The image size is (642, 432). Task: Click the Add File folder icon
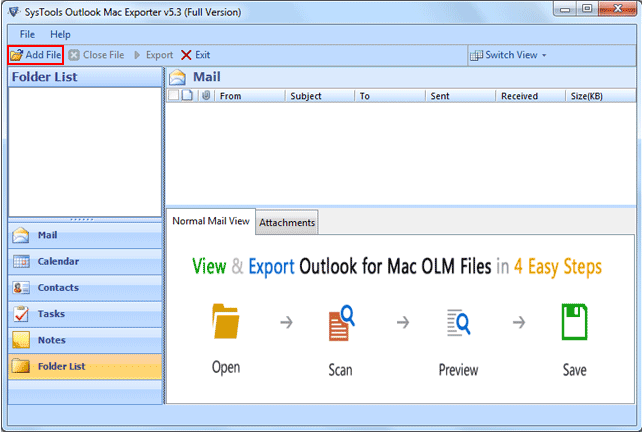pos(16,55)
